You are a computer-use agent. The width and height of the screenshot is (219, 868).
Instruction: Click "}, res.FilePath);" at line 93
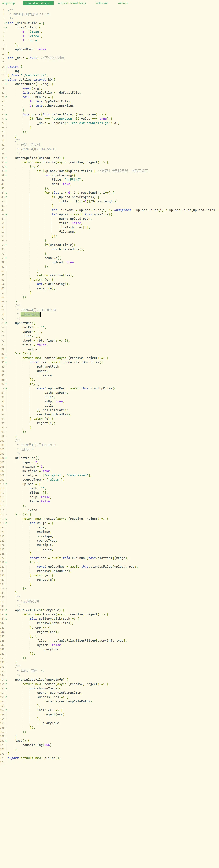(52, 410)
